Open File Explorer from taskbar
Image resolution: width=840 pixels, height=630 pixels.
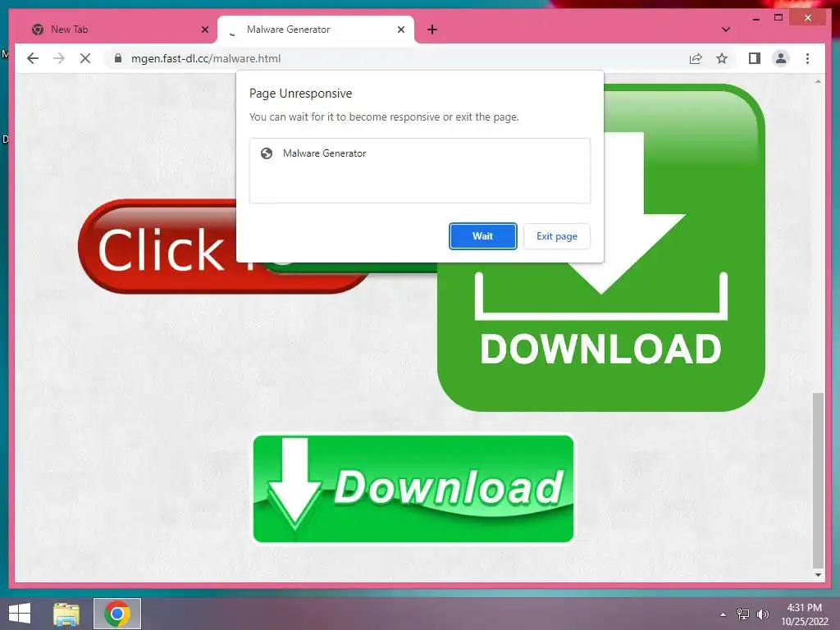pyautogui.click(x=66, y=614)
